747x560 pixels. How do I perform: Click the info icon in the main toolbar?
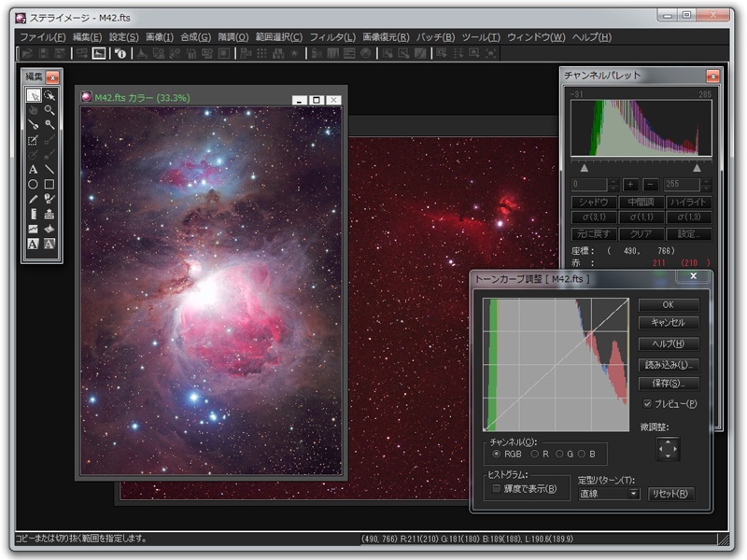[120, 53]
